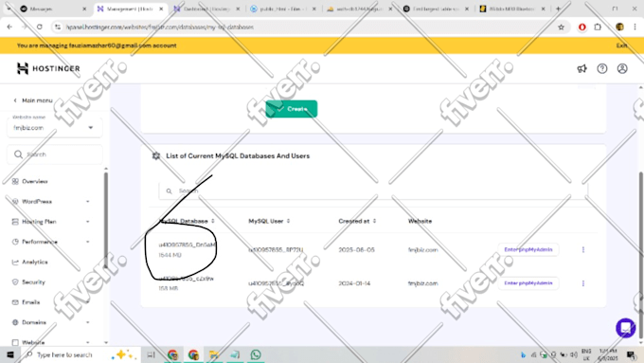Enter phpMyAdmin for the 2024-01-14 database
This screenshot has width=644, height=363.
tap(528, 283)
